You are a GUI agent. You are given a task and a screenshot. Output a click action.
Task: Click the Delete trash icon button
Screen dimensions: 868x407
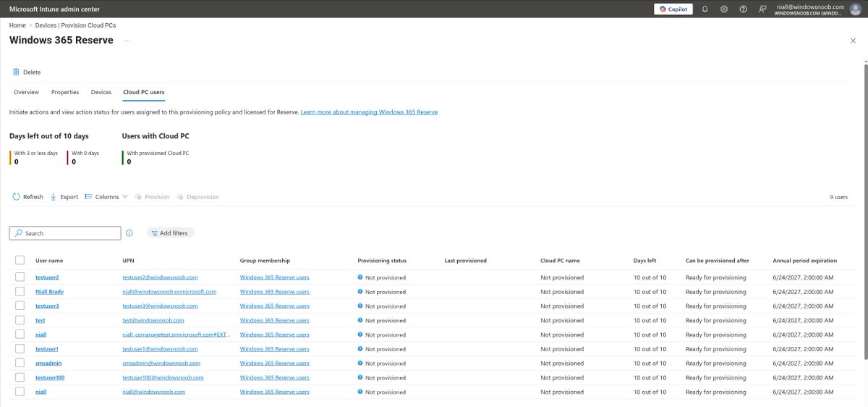pyautogui.click(x=27, y=72)
